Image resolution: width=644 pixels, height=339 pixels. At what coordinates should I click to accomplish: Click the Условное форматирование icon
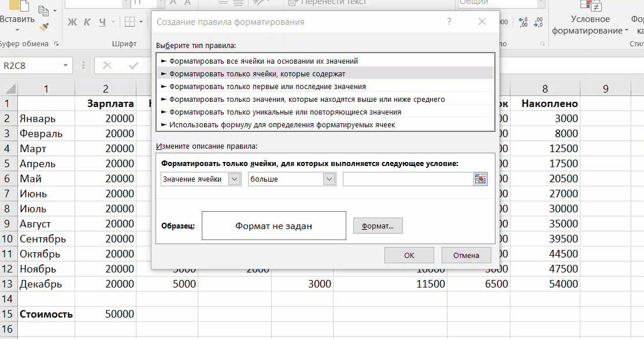click(591, 5)
